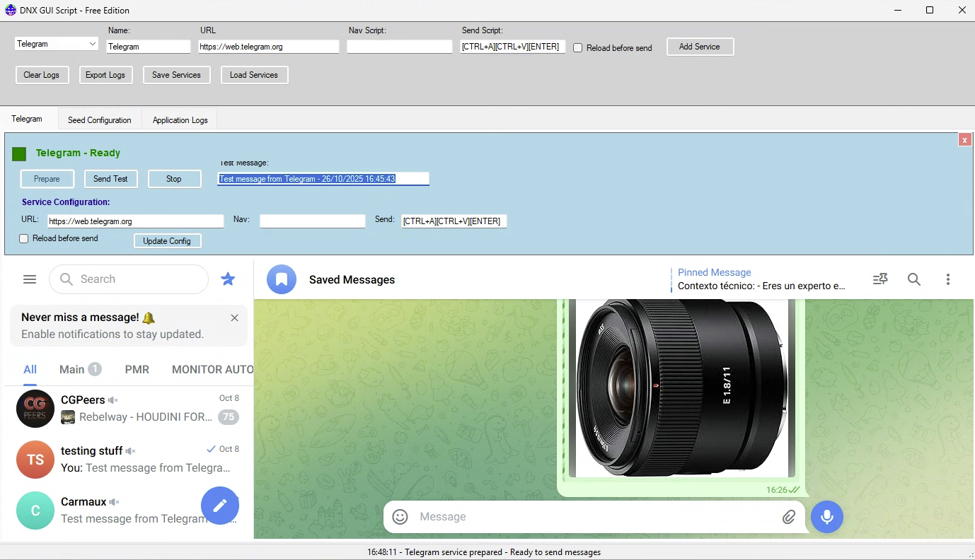Image resolution: width=975 pixels, height=560 pixels.
Task: Click the top Send Script field
Action: pyautogui.click(x=513, y=47)
